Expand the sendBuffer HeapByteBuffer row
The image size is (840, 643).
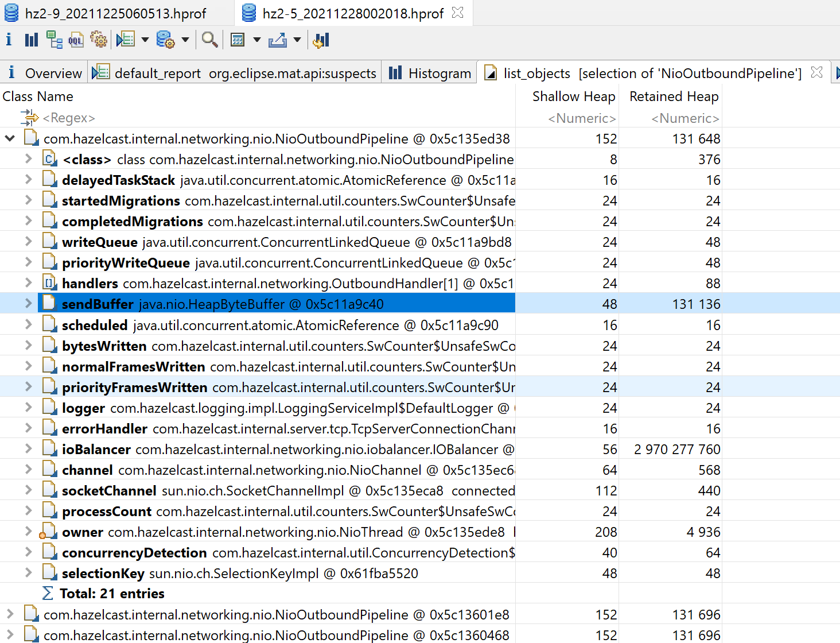(28, 303)
